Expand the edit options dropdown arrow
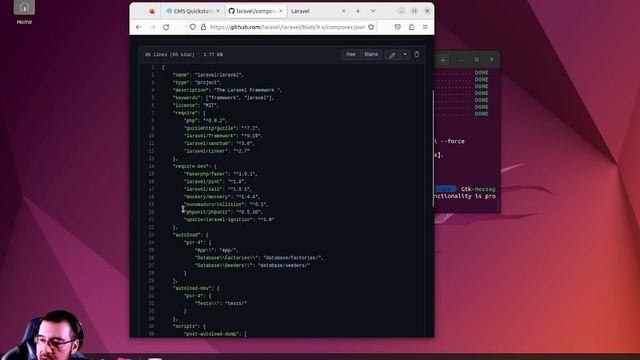This screenshot has width=640, height=360. (405, 55)
